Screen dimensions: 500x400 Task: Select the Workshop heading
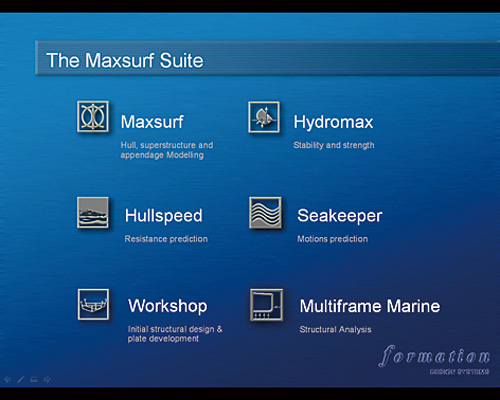point(168,306)
